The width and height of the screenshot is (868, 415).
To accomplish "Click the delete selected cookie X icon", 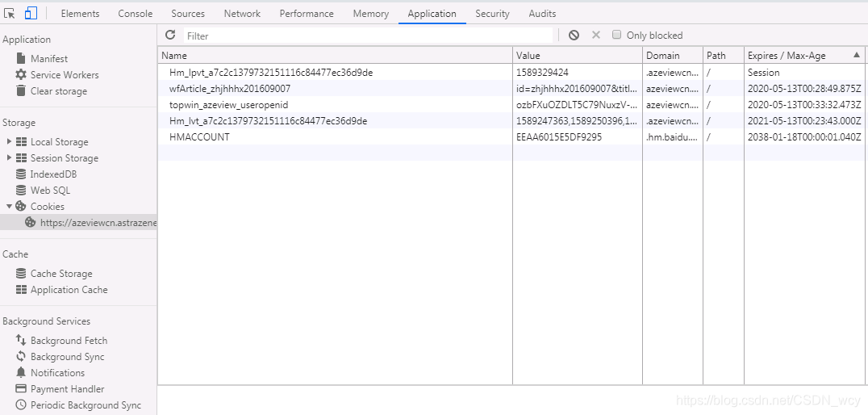I will pos(595,35).
